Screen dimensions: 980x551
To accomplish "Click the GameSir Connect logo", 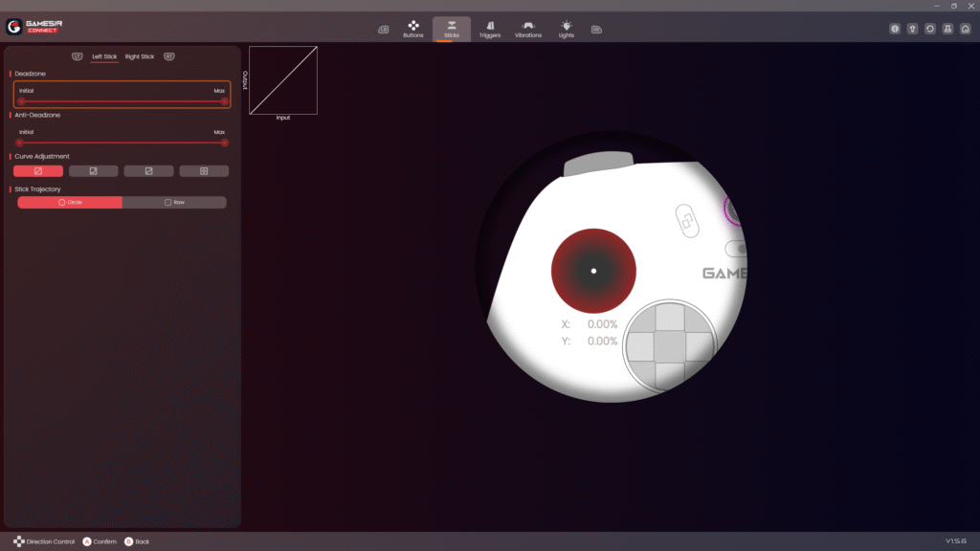I will [34, 26].
